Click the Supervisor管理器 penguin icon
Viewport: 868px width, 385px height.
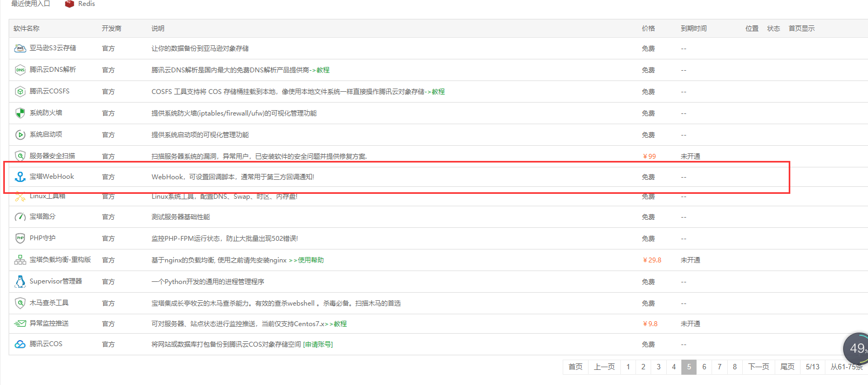coord(20,281)
